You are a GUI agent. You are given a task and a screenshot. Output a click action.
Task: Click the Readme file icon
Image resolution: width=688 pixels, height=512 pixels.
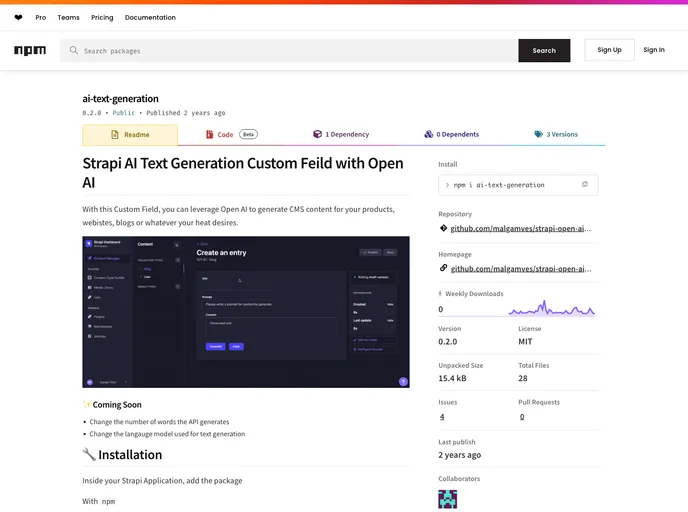(115, 134)
